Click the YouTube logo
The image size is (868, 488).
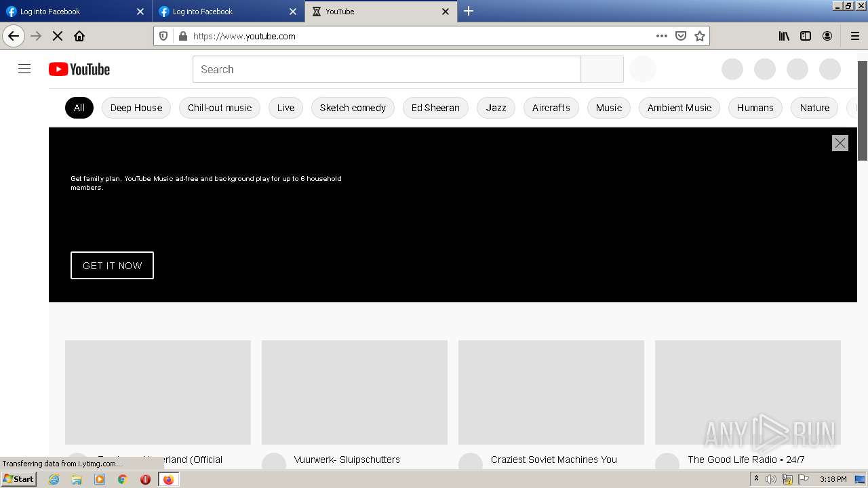tap(79, 69)
